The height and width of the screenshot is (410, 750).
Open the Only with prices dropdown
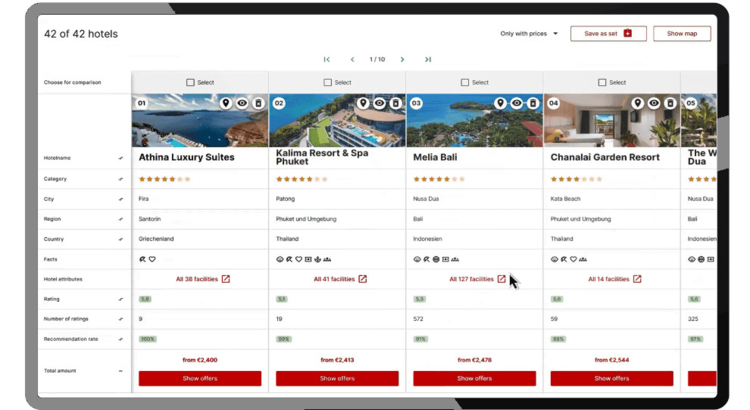click(x=529, y=33)
